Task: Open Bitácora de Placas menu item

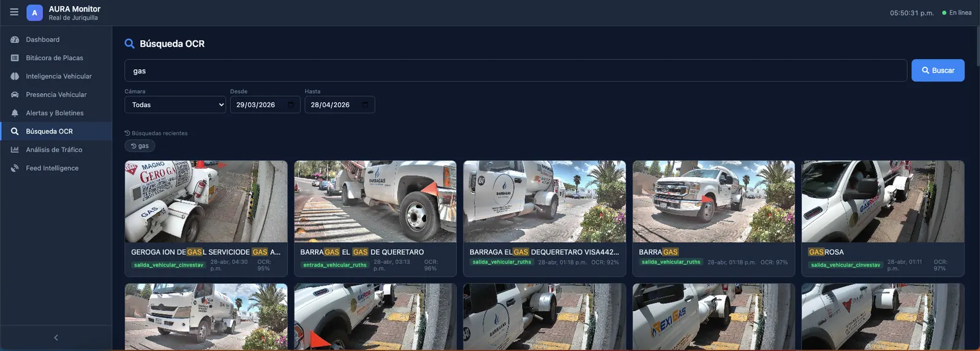Action: click(x=56, y=58)
